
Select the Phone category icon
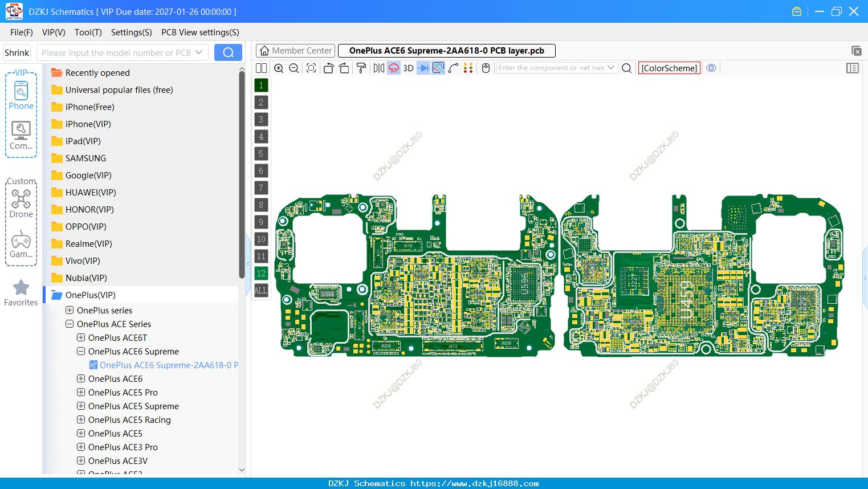click(21, 95)
